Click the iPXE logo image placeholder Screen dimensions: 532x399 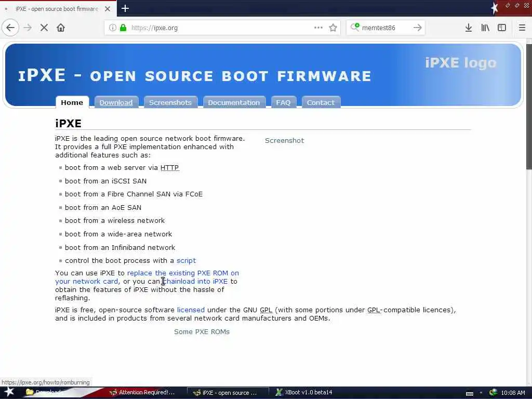[461, 63]
